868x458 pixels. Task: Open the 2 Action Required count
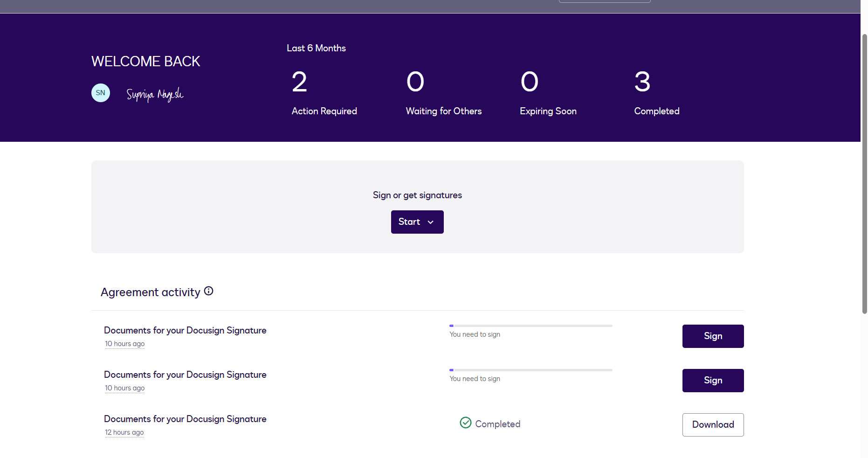(324, 93)
